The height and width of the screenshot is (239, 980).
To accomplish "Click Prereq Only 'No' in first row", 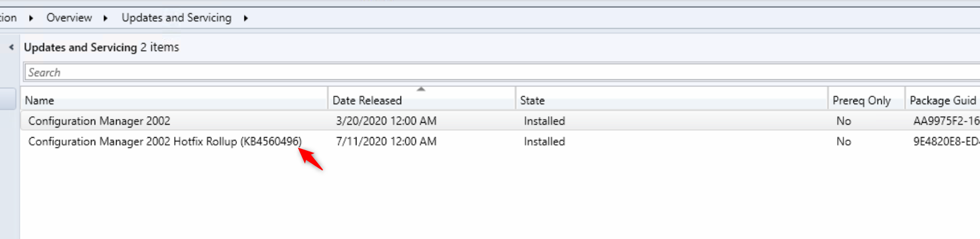I will 843,121.
